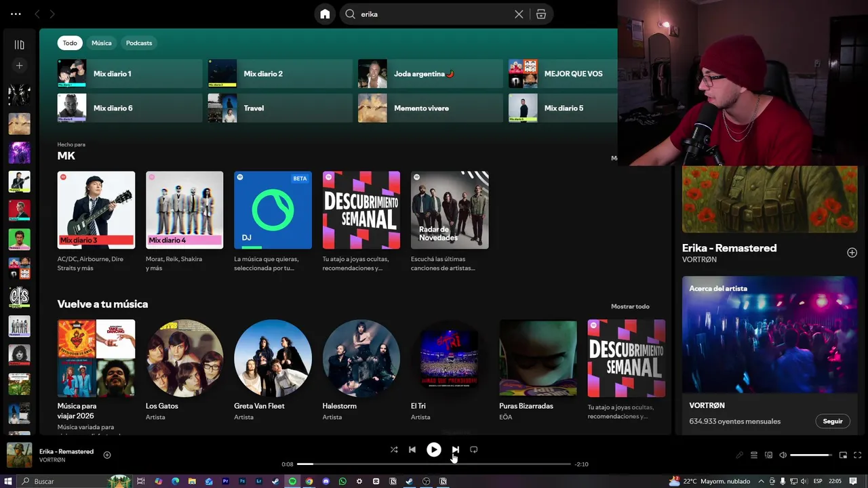
Task: Click the Buscar taskbar search box
Action: [75, 481]
